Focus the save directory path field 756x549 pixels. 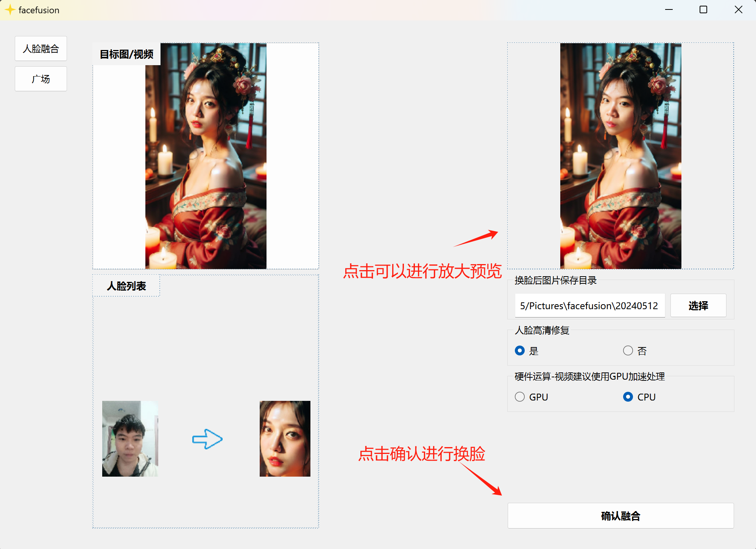tap(590, 306)
